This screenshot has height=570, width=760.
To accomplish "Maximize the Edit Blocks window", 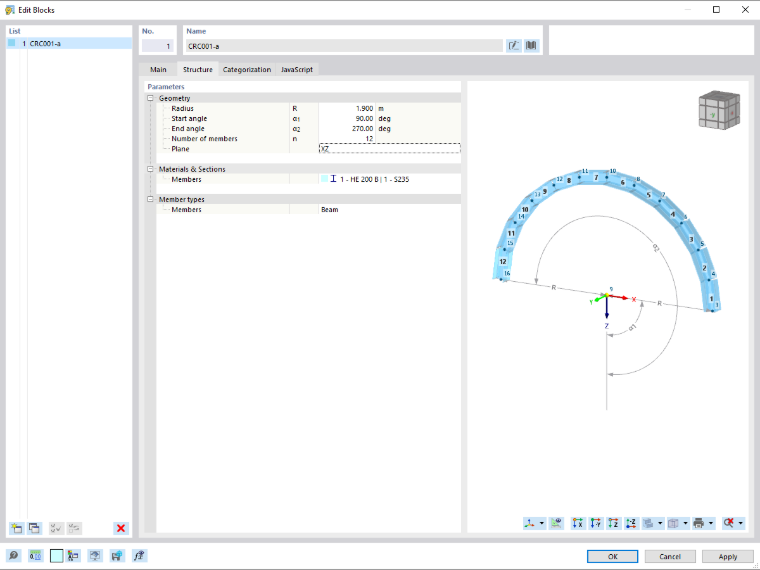I will pyautogui.click(x=716, y=10).
